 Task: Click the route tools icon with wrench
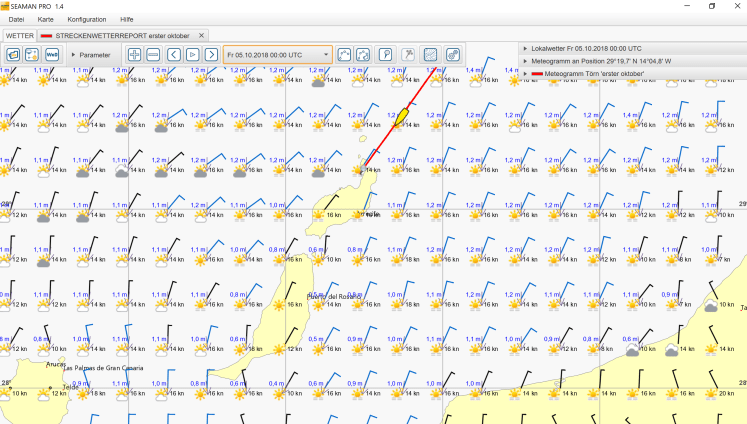(x=409, y=54)
